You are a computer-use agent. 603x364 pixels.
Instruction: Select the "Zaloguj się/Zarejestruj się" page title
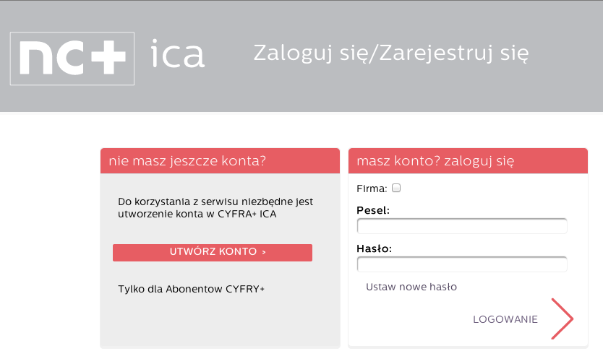391,53
